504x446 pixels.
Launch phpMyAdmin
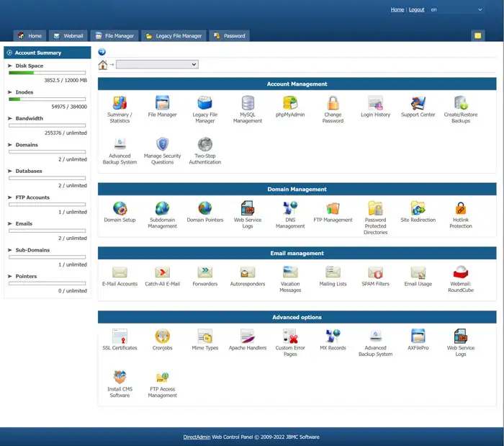pos(290,107)
